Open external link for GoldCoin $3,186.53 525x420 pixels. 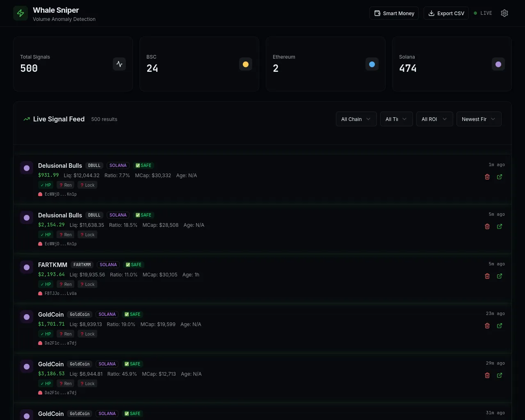(500, 375)
